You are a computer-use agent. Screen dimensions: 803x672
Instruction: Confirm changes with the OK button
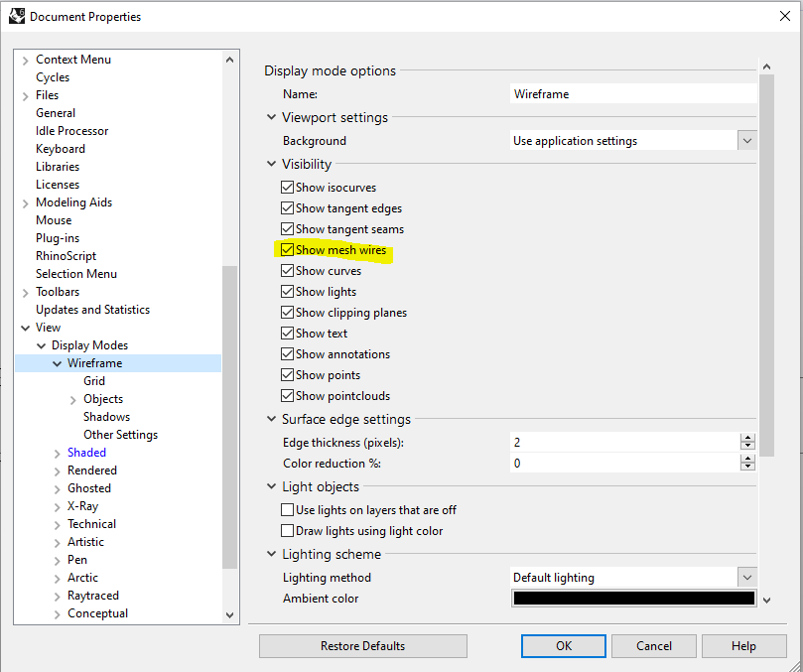click(564, 646)
